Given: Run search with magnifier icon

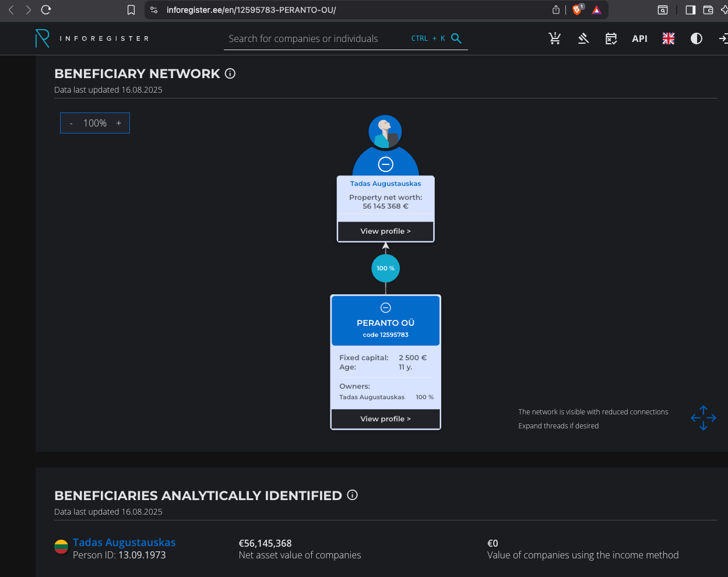Looking at the screenshot, I should tap(456, 38).
